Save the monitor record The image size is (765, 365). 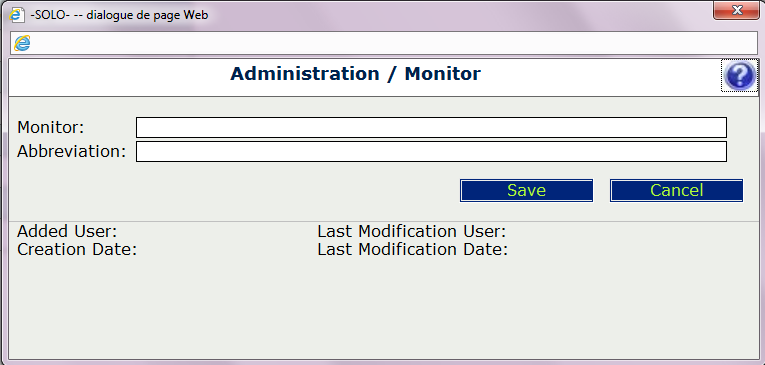[526, 190]
